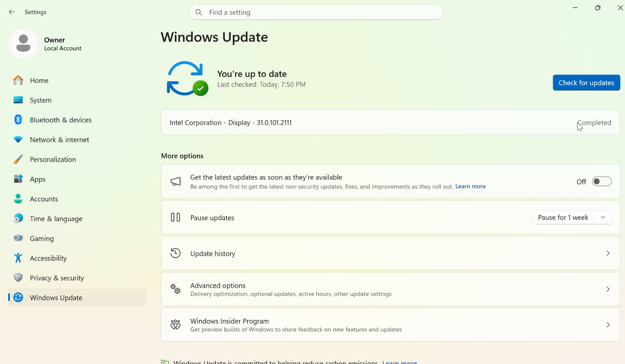
Task: Navigate to Personalization
Action: (77, 159)
